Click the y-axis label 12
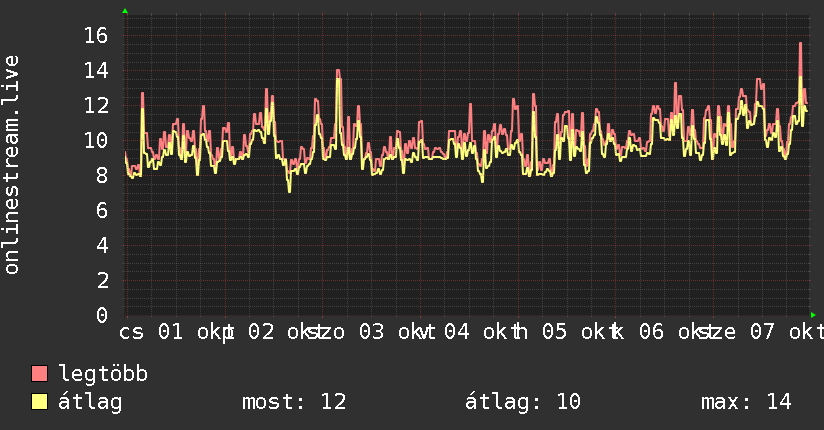 tap(96, 106)
